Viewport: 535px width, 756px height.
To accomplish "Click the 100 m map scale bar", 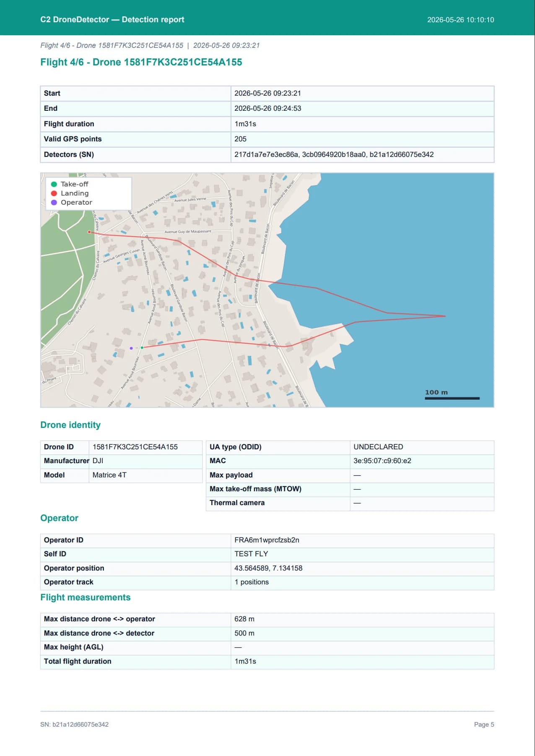I will pyautogui.click(x=452, y=398).
